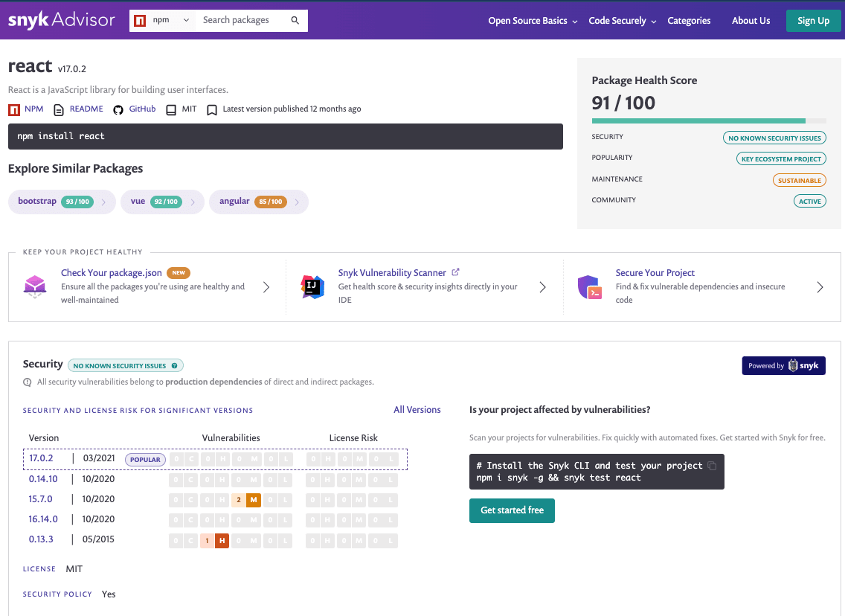Click the arrow next to Check Your package.json
The width and height of the screenshot is (845, 616).
(x=266, y=286)
